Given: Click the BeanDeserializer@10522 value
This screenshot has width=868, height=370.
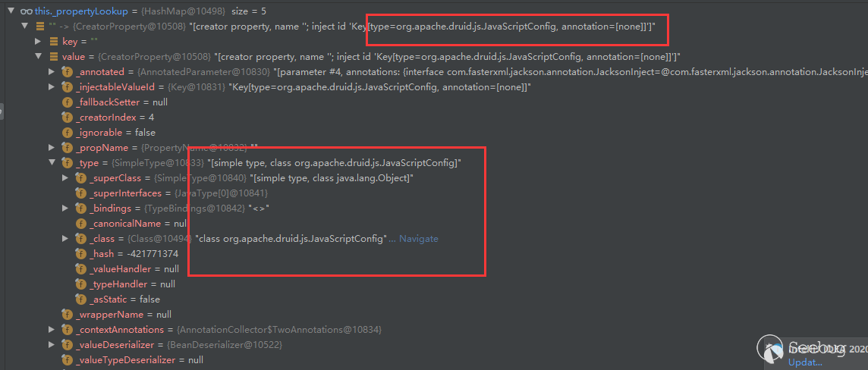Looking at the screenshot, I should [x=225, y=344].
